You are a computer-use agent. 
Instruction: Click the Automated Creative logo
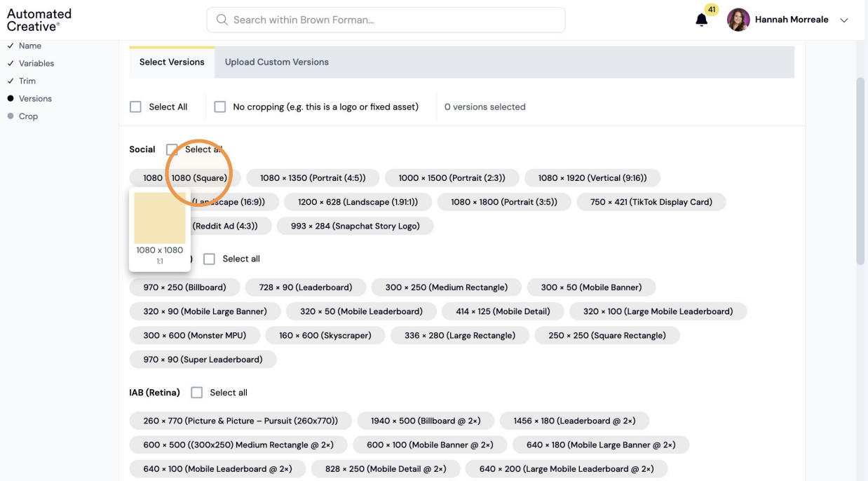39,20
